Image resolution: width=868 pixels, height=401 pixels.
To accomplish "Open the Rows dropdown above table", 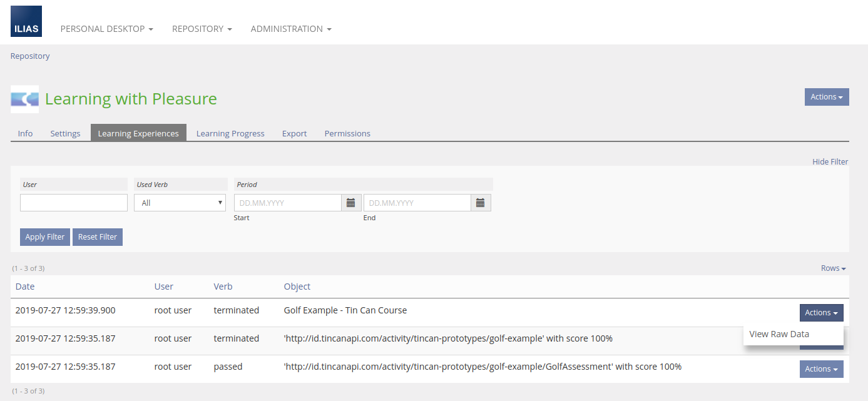I will (x=833, y=268).
